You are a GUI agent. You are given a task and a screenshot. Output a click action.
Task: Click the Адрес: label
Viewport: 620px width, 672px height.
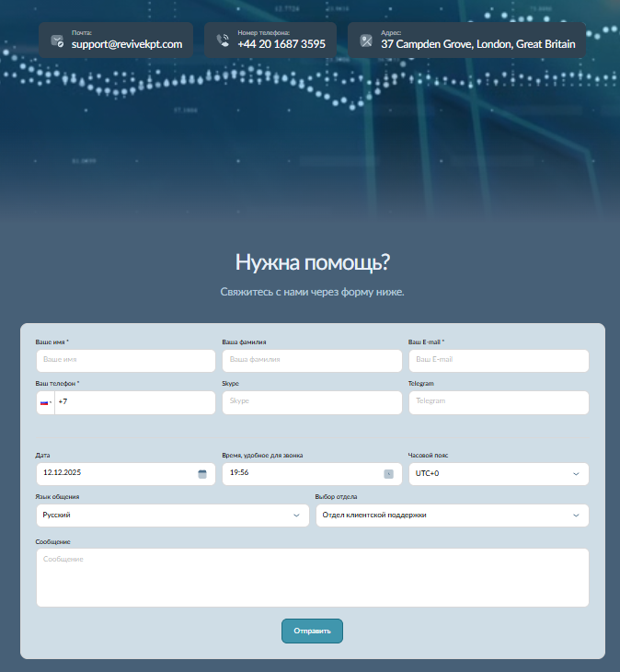click(391, 33)
